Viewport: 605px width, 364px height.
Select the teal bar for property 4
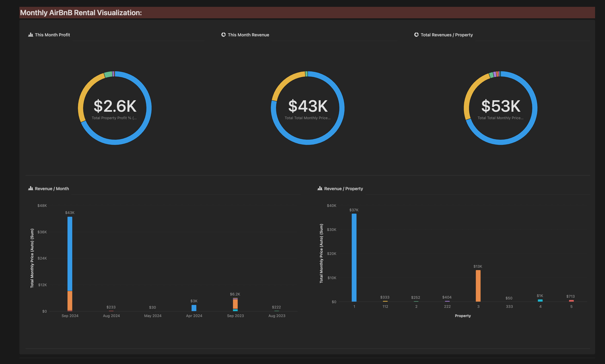[x=540, y=301]
